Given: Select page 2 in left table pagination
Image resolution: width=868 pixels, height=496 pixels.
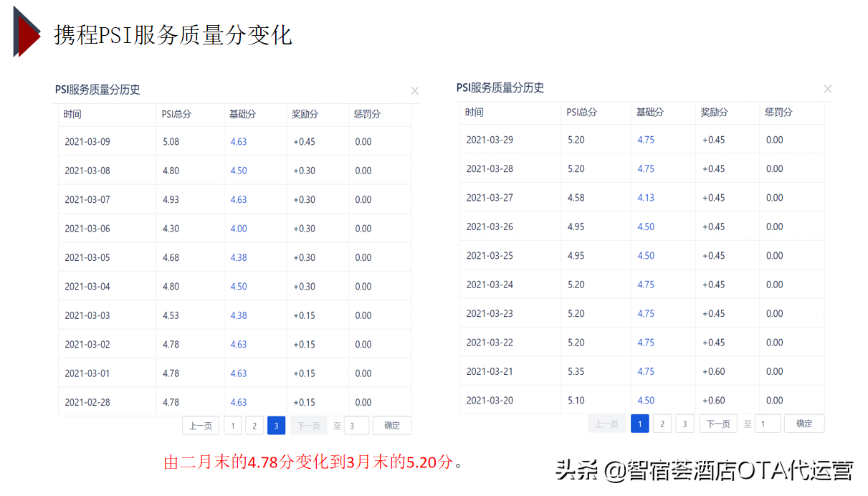Looking at the screenshot, I should (x=254, y=426).
